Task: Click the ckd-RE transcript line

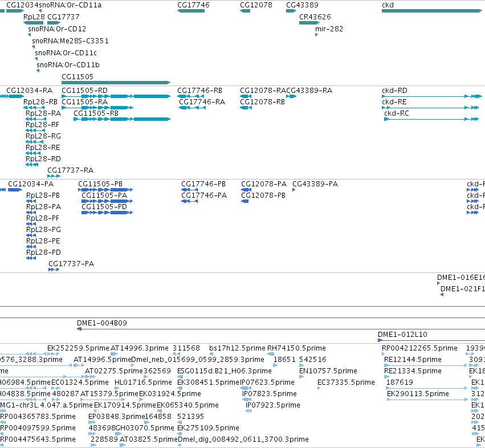Action: point(430,108)
